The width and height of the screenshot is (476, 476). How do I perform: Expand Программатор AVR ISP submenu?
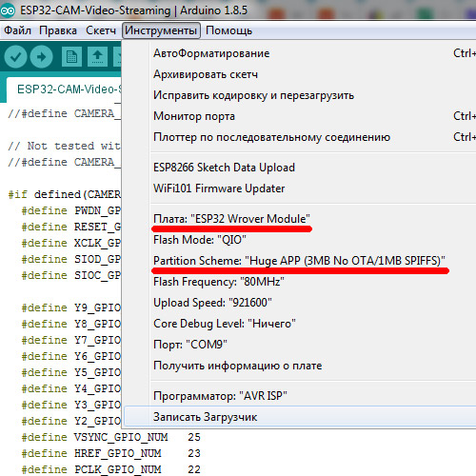pyautogui.click(x=298, y=396)
